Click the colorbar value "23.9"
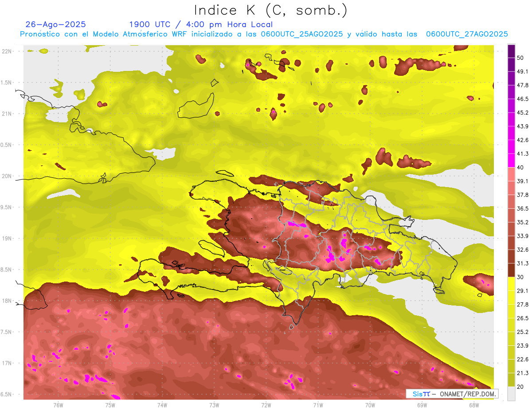This screenshot has width=532, height=411. pos(523,346)
